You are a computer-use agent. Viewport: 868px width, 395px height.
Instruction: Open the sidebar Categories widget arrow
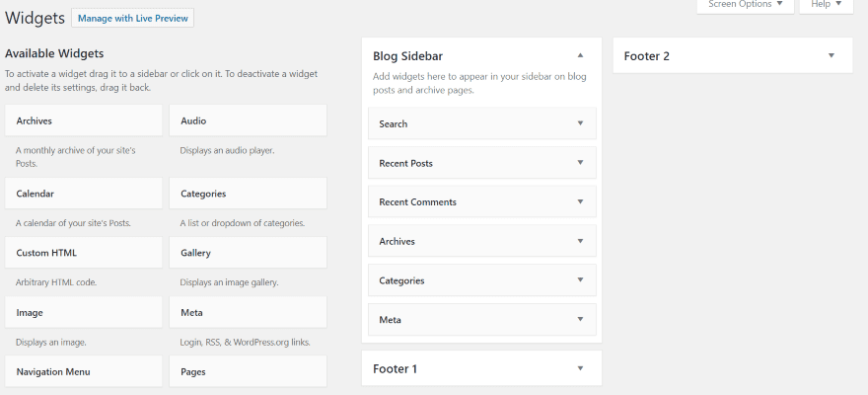click(580, 280)
